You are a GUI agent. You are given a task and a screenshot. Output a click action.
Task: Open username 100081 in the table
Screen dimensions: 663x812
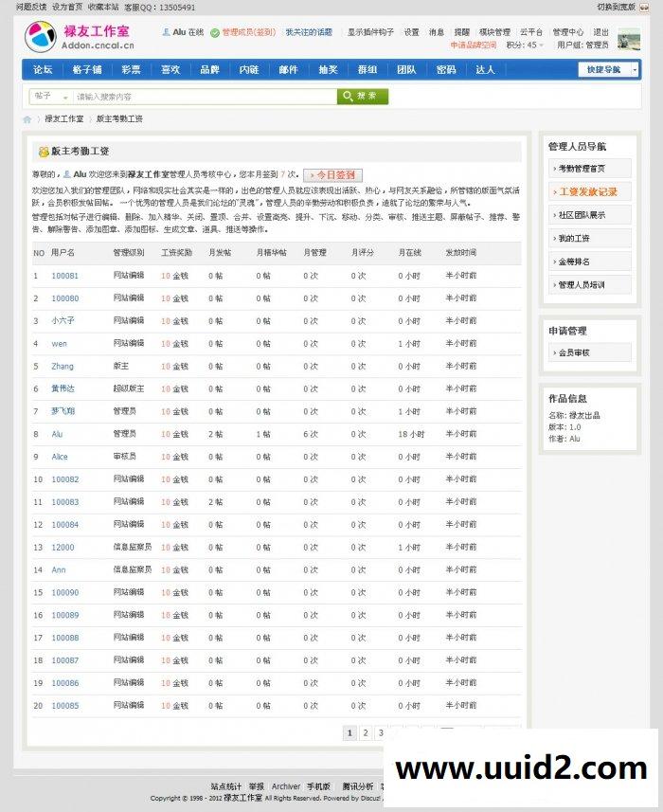[65, 276]
